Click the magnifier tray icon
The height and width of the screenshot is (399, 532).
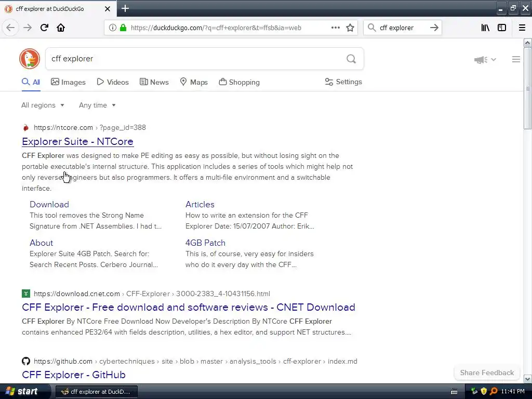(494, 392)
